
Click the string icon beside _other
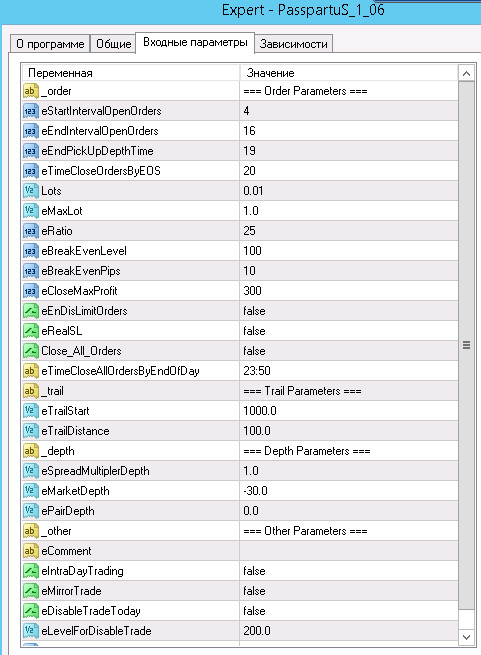coord(31,531)
